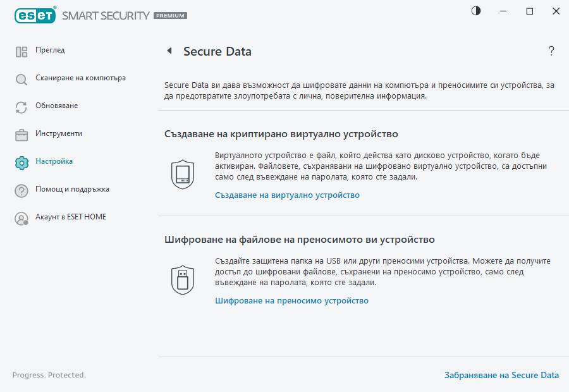
Task: Open help via the question mark icon
Action: tap(551, 51)
